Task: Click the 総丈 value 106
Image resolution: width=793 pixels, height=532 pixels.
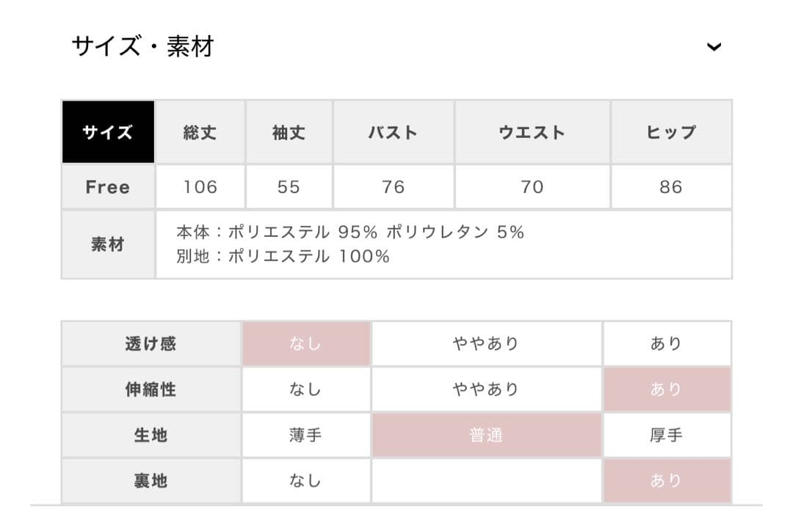Action: click(200, 187)
